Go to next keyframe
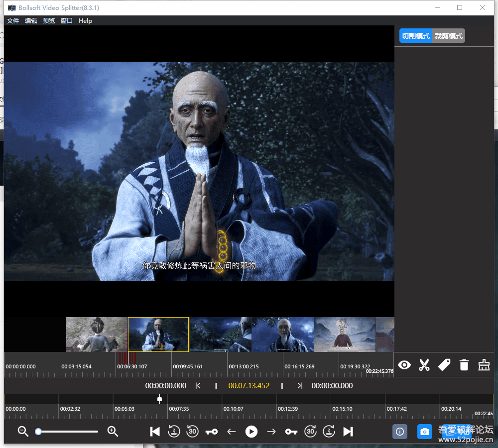Image resolution: width=498 pixels, height=448 pixels. (291, 432)
